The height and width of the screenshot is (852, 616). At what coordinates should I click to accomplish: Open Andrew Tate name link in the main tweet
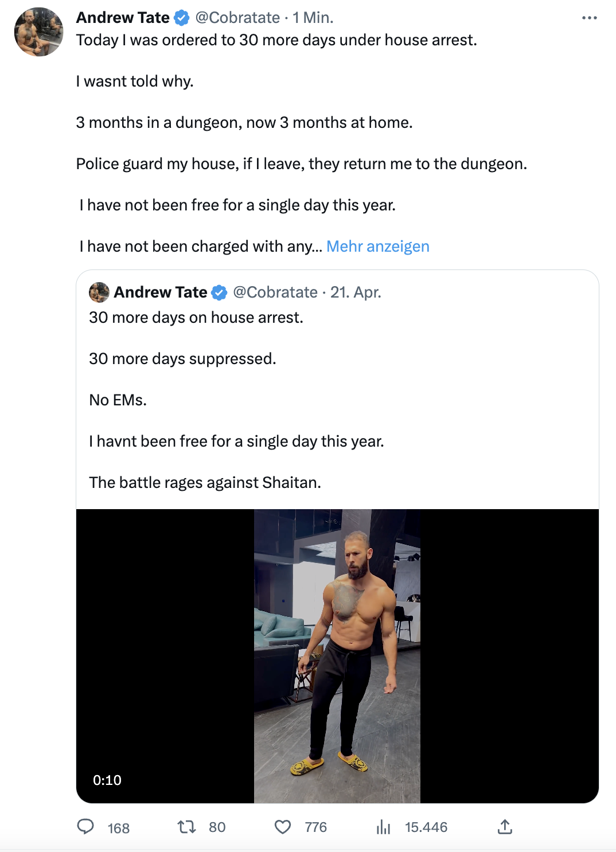[123, 18]
